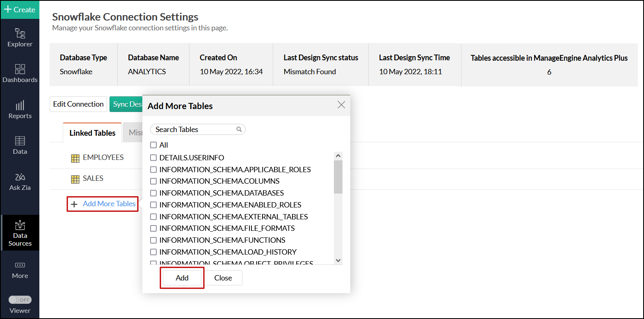Open the Explorer sidebar icon

point(20,34)
